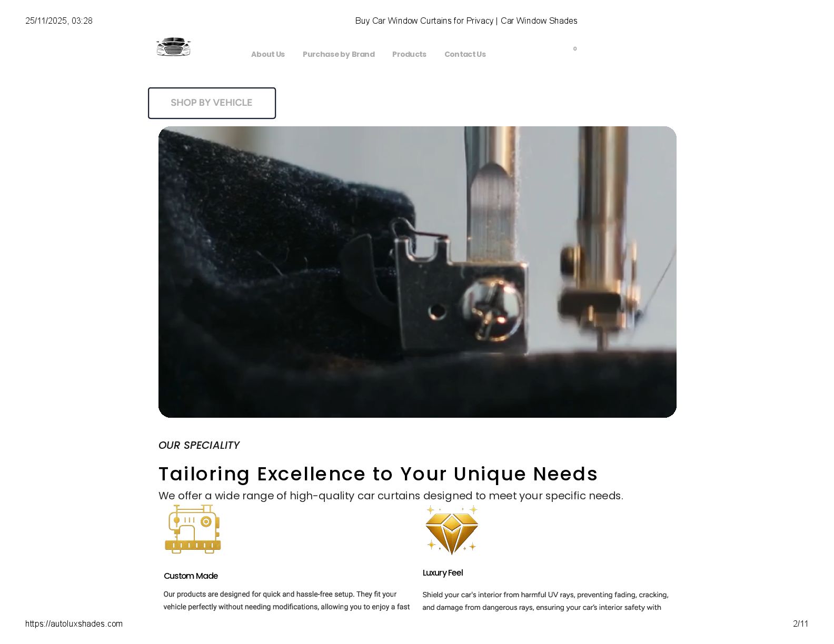
Task: Click the Tailoring Excellence headline
Action: [x=378, y=474]
